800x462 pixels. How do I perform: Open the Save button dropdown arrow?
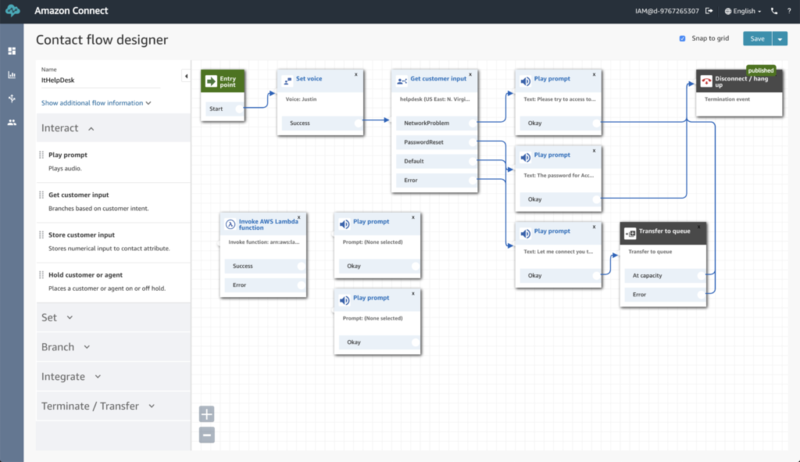pyautogui.click(x=780, y=39)
